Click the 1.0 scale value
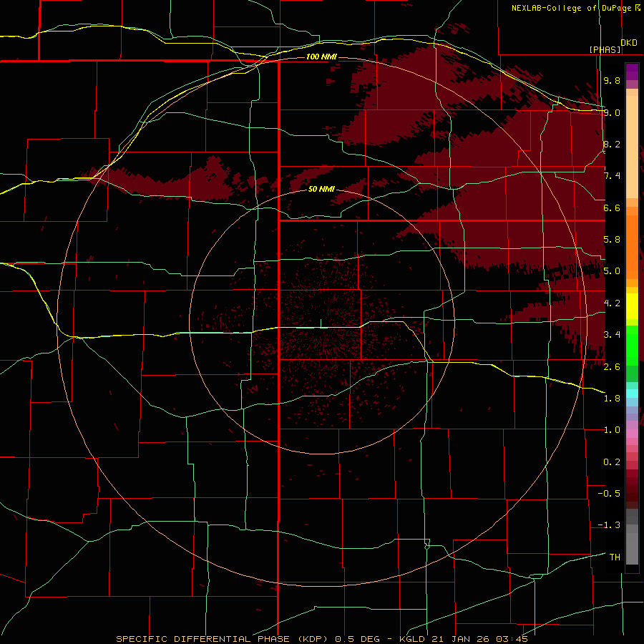Screen dimensions: 644x644 612,430
